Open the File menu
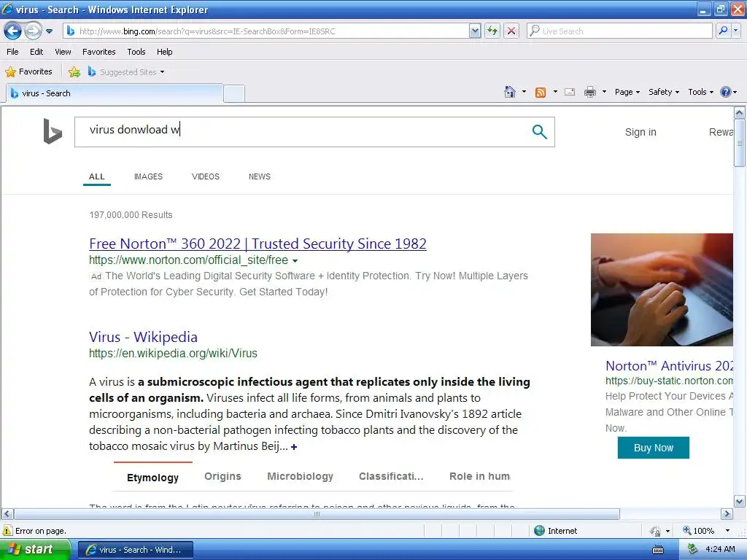 [x=12, y=52]
